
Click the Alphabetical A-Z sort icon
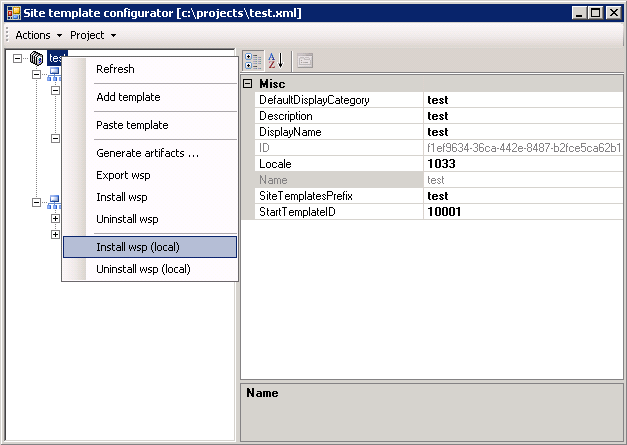point(276,61)
